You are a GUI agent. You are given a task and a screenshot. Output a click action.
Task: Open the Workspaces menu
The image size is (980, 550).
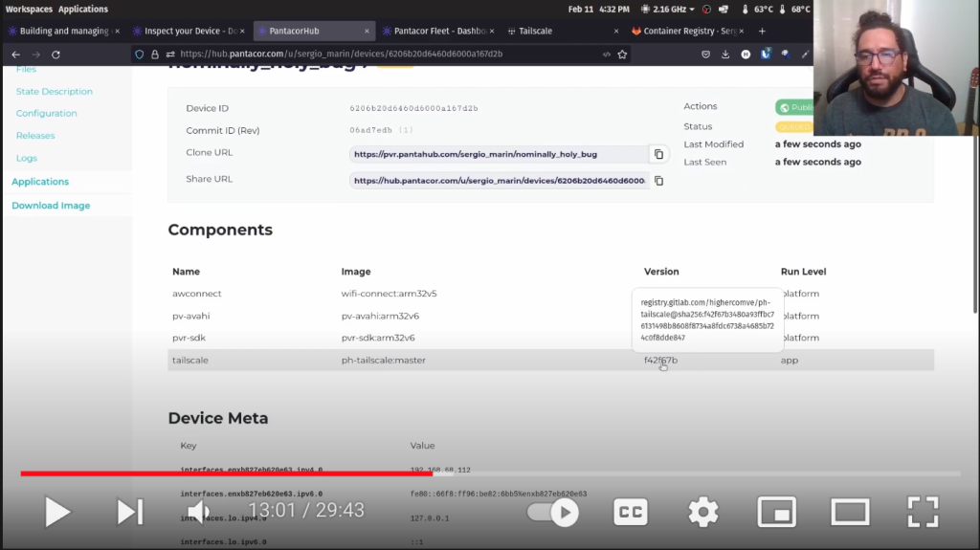click(x=29, y=9)
